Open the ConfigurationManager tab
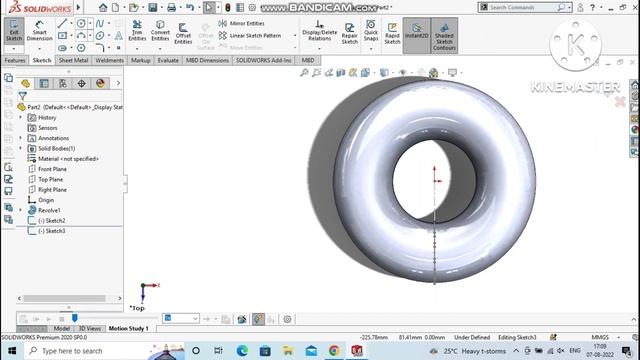 pyautogui.click(x=63, y=83)
